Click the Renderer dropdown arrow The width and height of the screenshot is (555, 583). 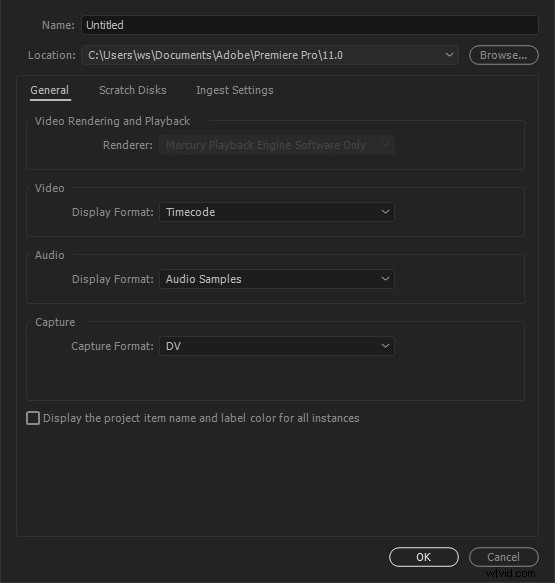coord(385,145)
